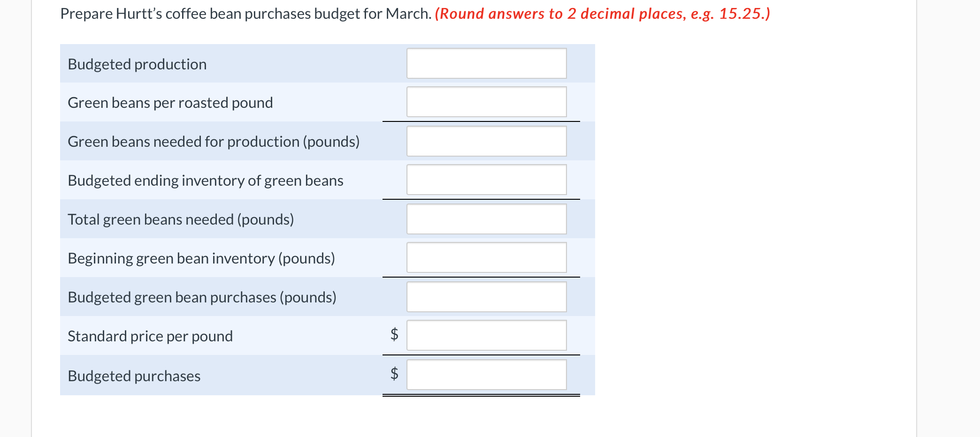
Task: Click the dollar sign beside Standard price
Action: pos(394,335)
